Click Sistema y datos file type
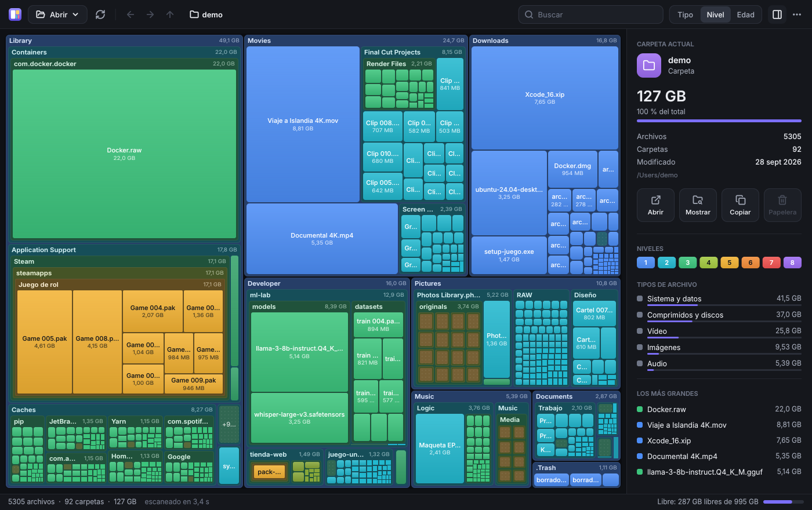This screenshot has width=812, height=510. [x=719, y=299]
